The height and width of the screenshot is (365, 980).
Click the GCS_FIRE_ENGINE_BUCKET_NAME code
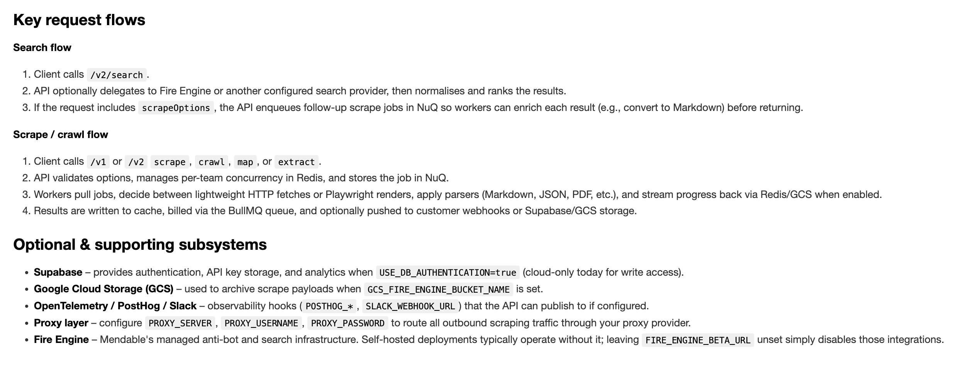tap(438, 290)
